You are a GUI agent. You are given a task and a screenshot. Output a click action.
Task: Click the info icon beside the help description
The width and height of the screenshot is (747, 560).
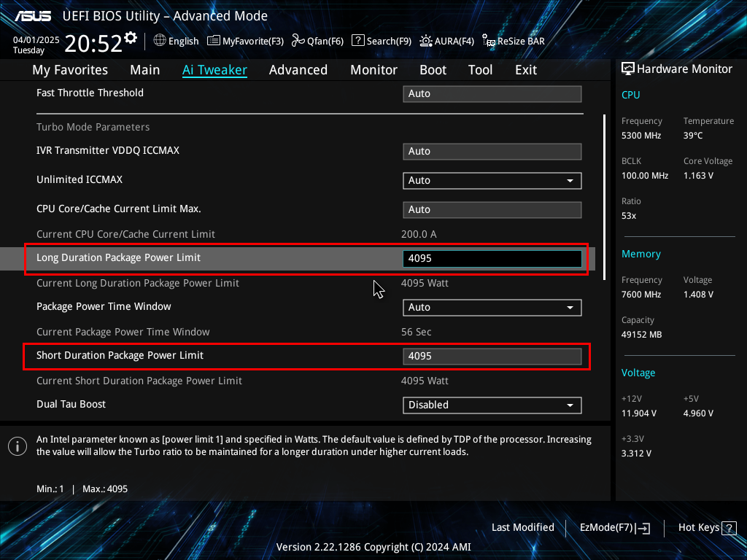(x=18, y=446)
